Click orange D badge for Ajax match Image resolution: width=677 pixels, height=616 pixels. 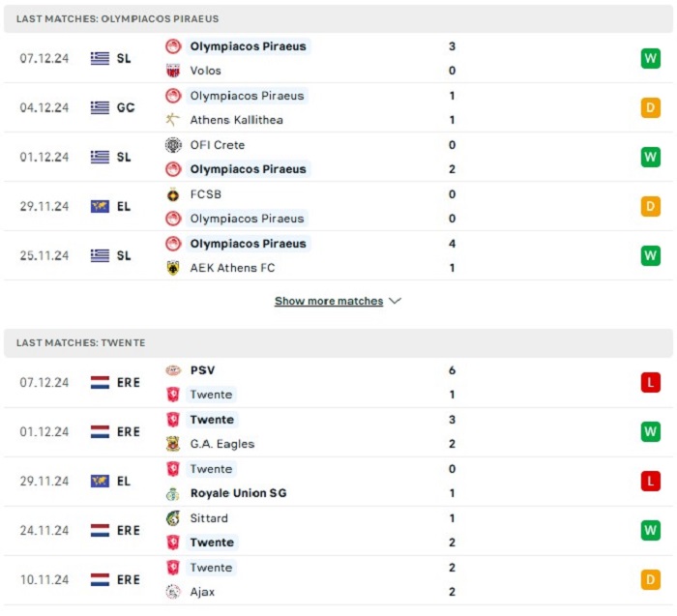tap(650, 580)
